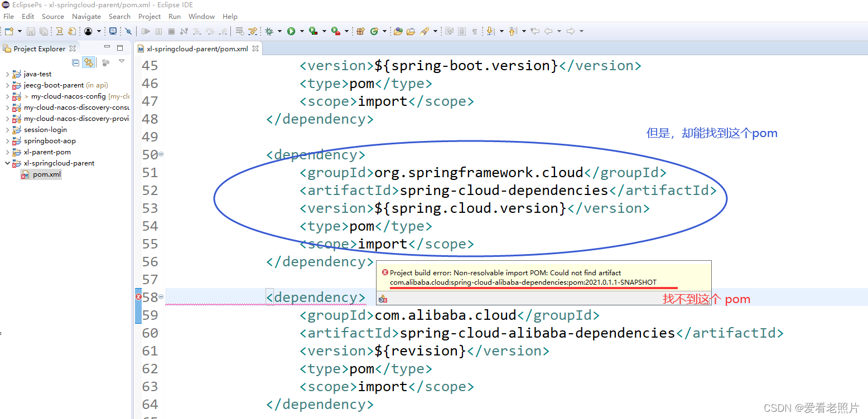Click the Last Edit Location icon

point(535,31)
